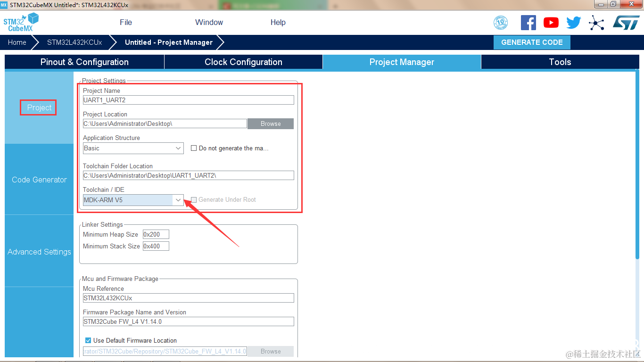The height and width of the screenshot is (362, 644).
Task: Click Browse next to Project Location
Action: (x=271, y=123)
